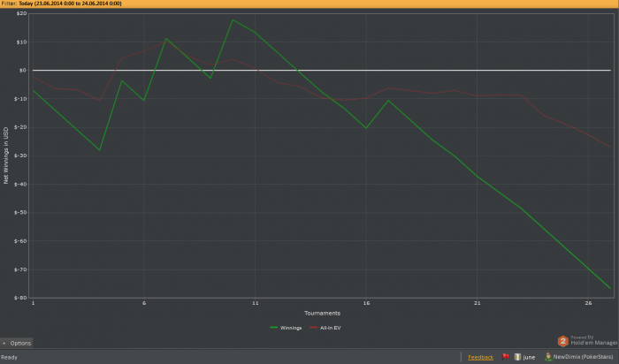Image resolution: width=619 pixels, height=364 pixels.
Task: Click the orange Hold'em Manager 2 logo
Action: click(x=563, y=341)
